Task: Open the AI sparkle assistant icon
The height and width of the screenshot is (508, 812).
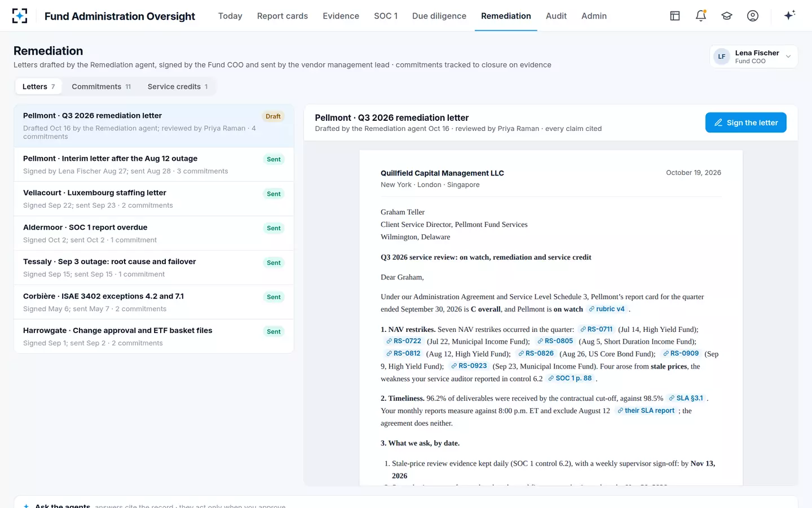Action: (x=789, y=15)
